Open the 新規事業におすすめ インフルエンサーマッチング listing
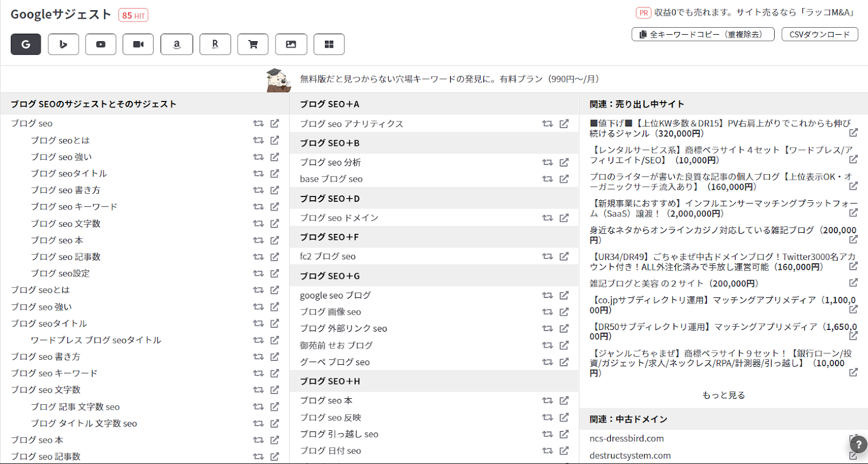 click(724, 208)
